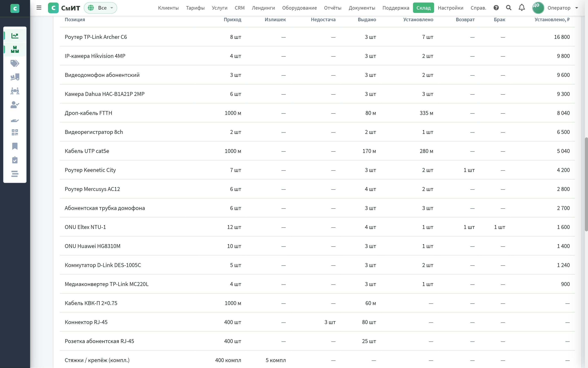This screenshot has width=588, height=368.
Task: Open the Документы menu
Action: [362, 8]
